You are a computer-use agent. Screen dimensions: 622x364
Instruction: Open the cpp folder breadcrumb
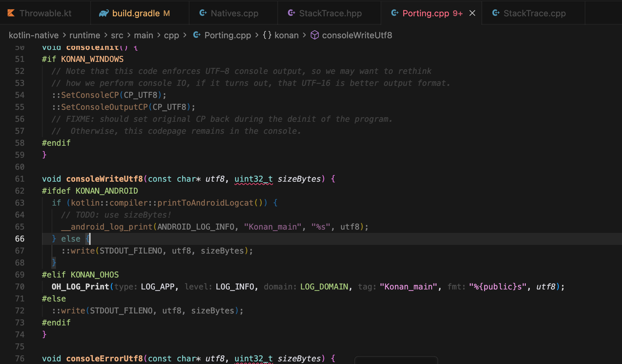(x=171, y=35)
